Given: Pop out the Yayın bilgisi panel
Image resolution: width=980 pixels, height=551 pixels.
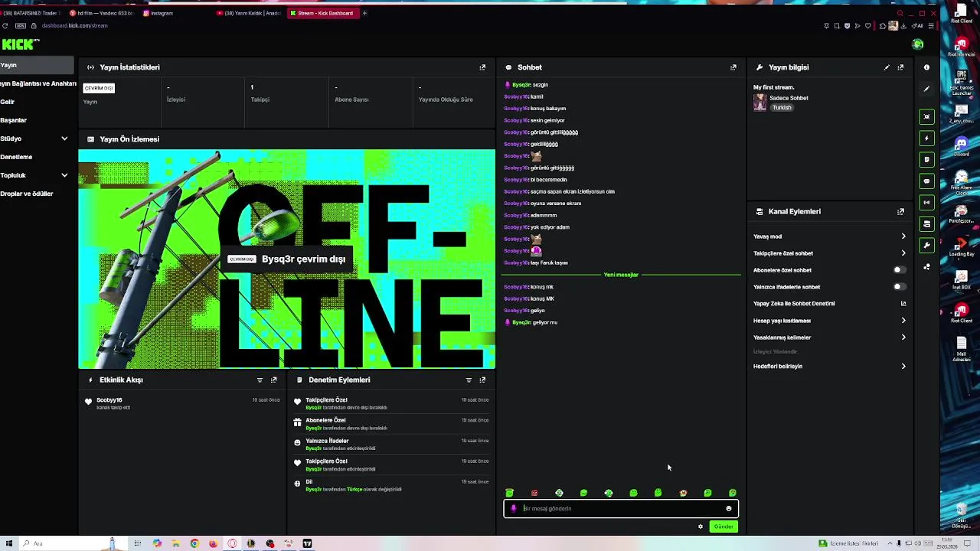Looking at the screenshot, I should click(x=900, y=67).
